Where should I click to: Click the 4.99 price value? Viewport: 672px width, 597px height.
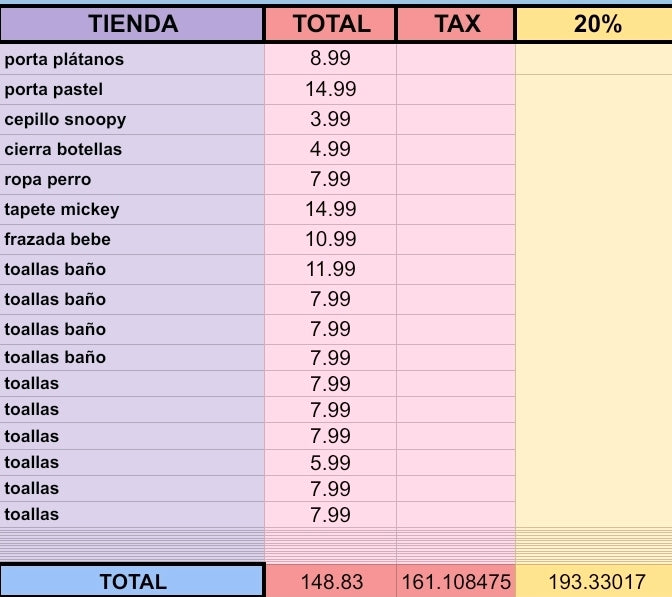[x=330, y=150]
